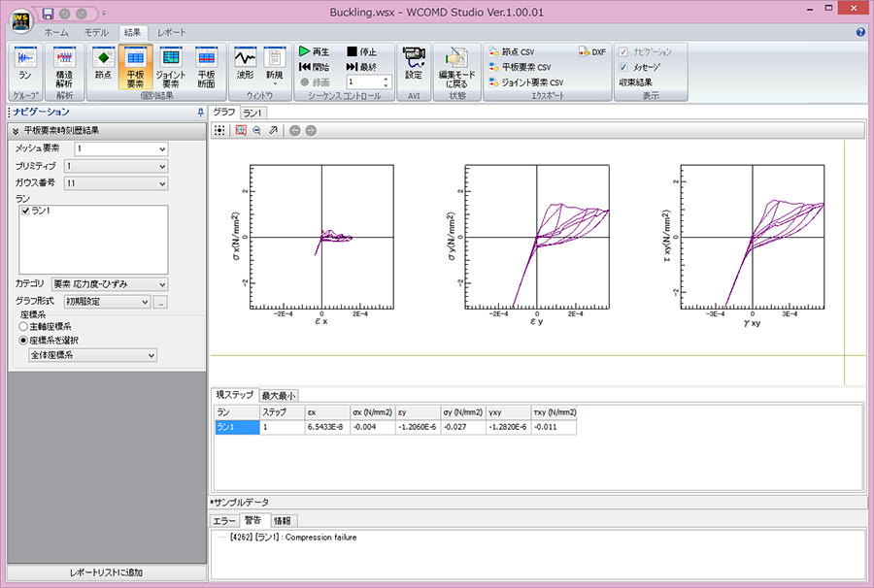This screenshot has height=588, width=874.
Task: Toggle the ラン1 checkbox in run list
Action: pyautogui.click(x=26, y=211)
